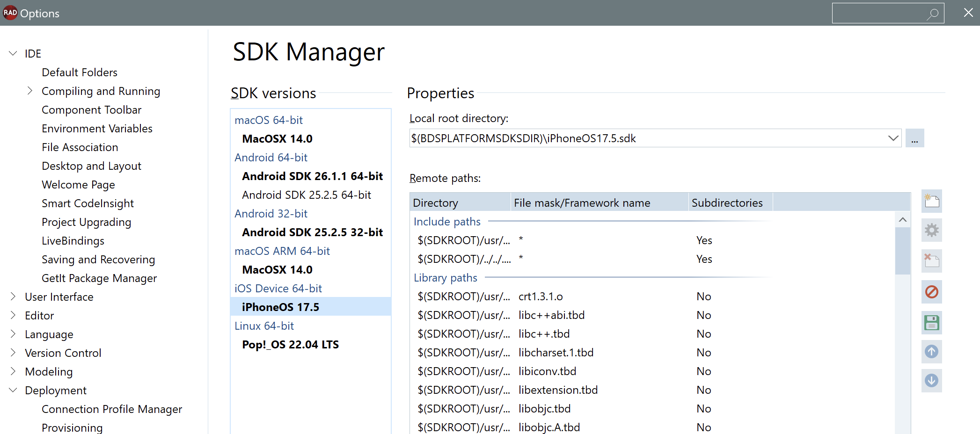980x434 pixels.
Task: Click the browse ellipsis button
Action: click(914, 138)
